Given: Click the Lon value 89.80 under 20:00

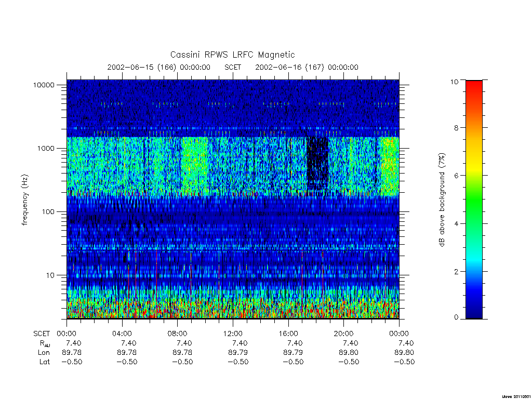Looking at the screenshot, I should [349, 353].
